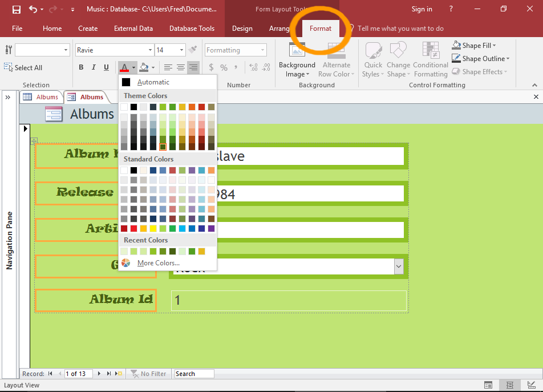Go to last record navigation icon
This screenshot has width=543, height=392.
pos(109,374)
